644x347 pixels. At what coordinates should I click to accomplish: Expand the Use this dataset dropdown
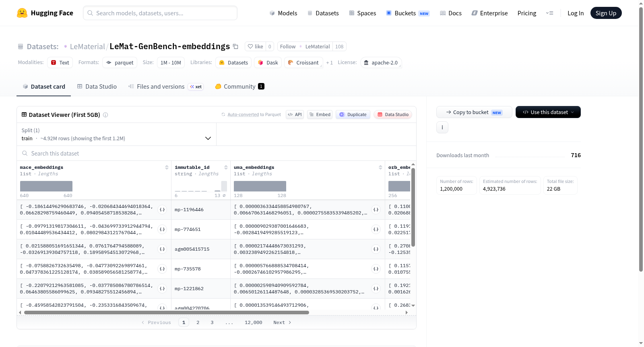click(548, 112)
